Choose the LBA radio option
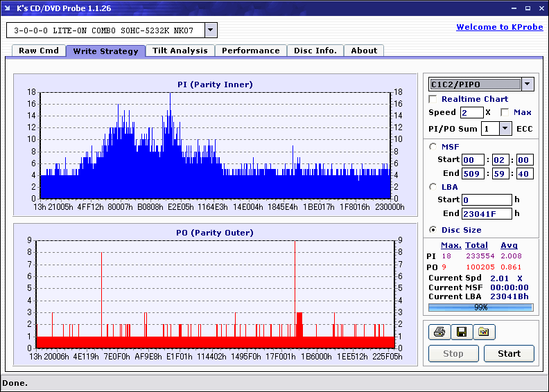Viewport: 549px width, 392px height. coord(433,187)
